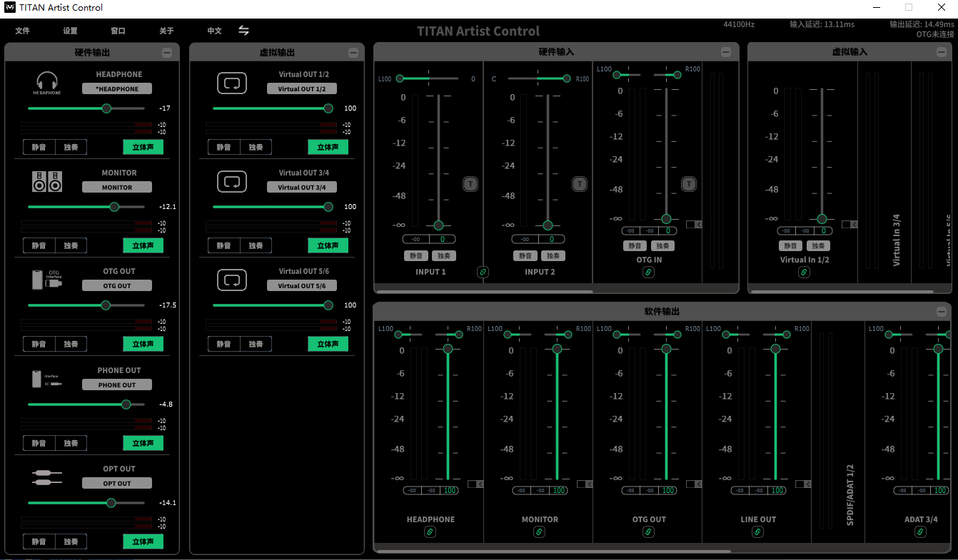Open the 设置 menu
The image size is (958, 560).
(70, 31)
